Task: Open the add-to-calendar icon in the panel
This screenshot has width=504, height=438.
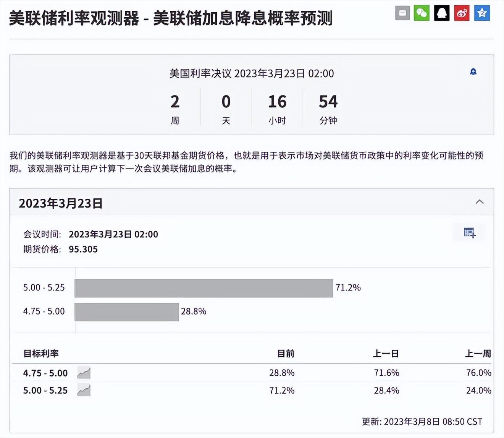Action: pyautogui.click(x=470, y=233)
